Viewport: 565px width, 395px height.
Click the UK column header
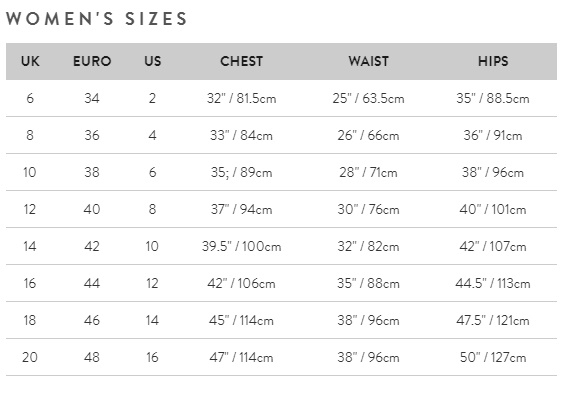tap(30, 61)
